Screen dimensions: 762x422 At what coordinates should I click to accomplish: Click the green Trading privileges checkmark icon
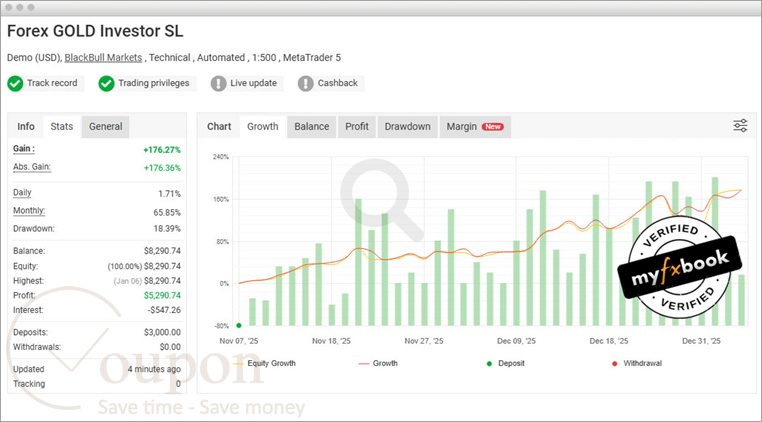[x=106, y=84]
